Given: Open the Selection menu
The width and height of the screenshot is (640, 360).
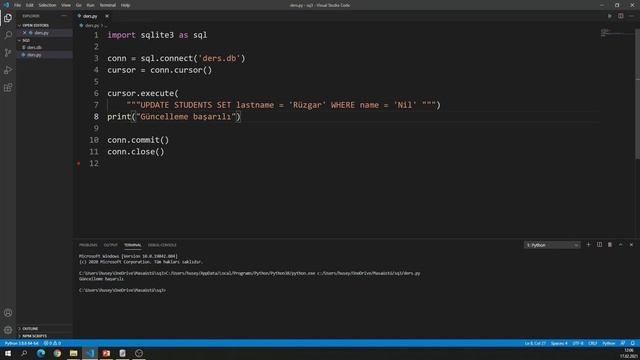Looking at the screenshot, I should click(47, 5).
